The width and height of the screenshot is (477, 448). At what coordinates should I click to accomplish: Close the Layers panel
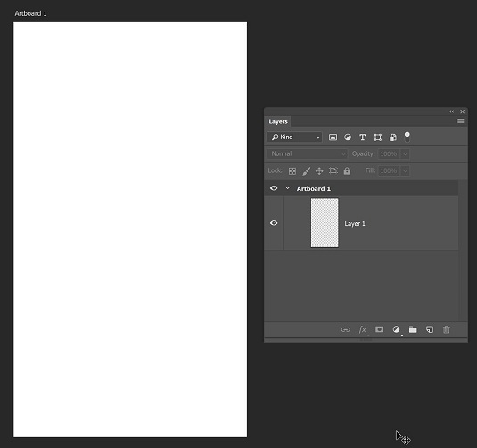click(x=462, y=112)
